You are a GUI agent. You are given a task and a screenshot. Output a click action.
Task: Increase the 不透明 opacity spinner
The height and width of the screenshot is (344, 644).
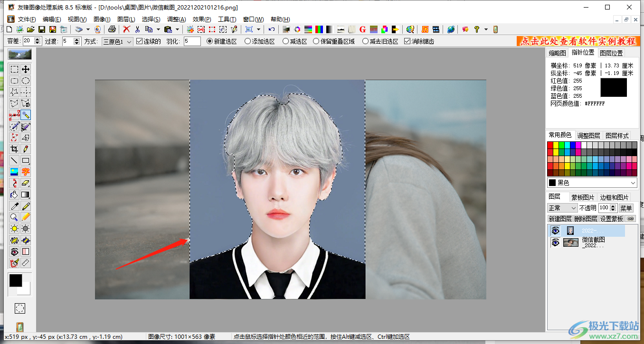point(614,206)
